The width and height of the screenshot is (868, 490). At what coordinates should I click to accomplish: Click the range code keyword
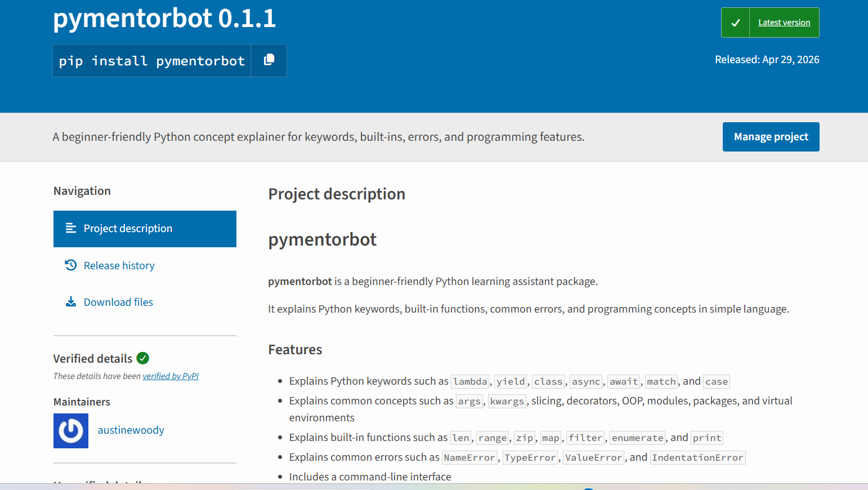pos(493,438)
